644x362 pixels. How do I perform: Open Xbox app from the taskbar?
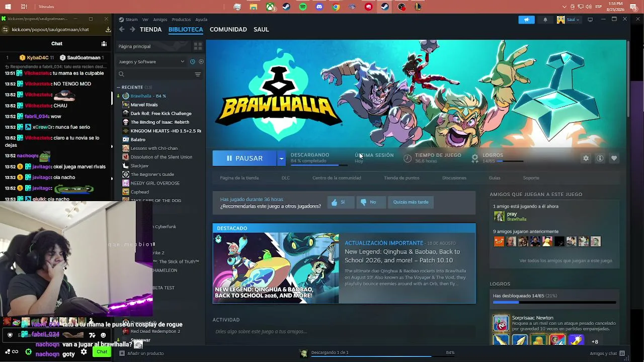click(x=270, y=7)
